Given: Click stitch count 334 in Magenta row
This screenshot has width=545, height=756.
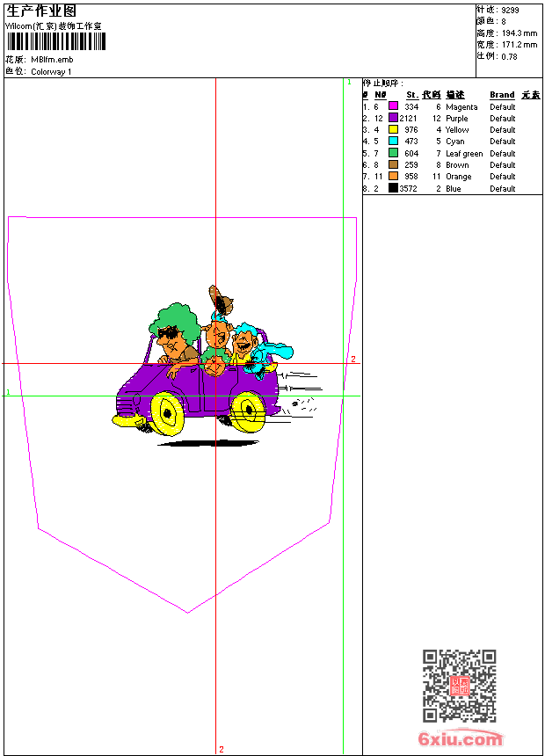Looking at the screenshot, I should click(x=411, y=107).
